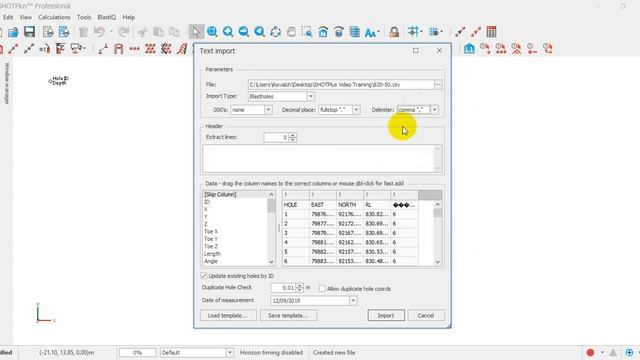Click the pan hand tool icon
The width and height of the screenshot is (640, 360).
point(291,32)
